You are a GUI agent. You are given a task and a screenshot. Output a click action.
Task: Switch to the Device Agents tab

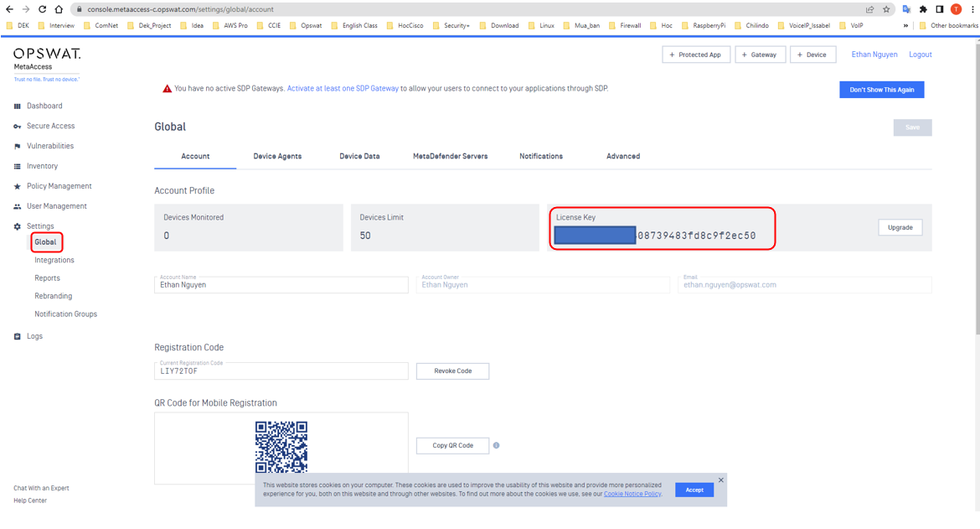[277, 156]
